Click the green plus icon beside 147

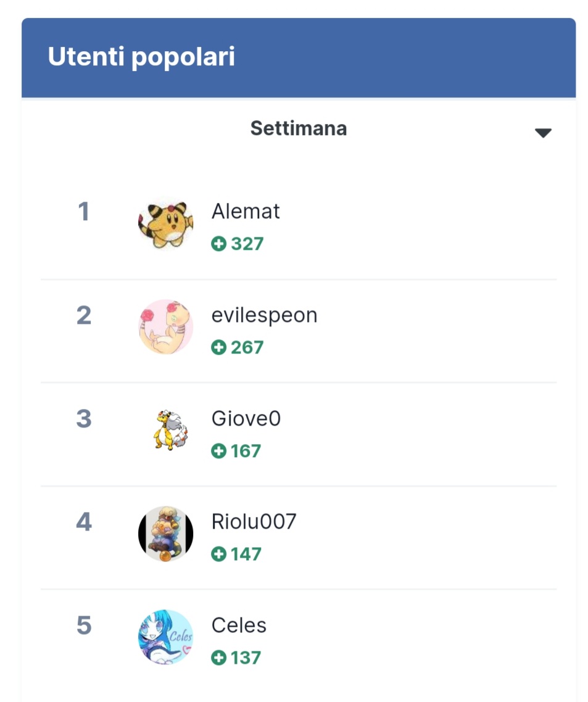[x=218, y=555]
